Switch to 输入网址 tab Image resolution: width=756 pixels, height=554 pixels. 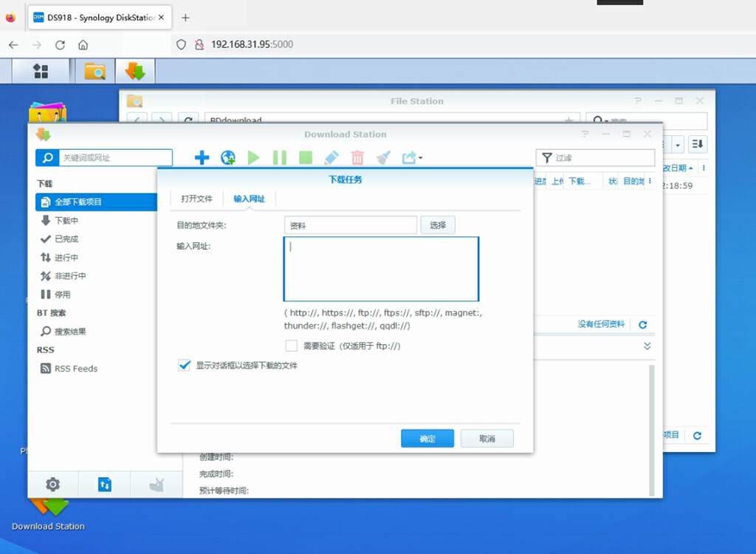250,199
